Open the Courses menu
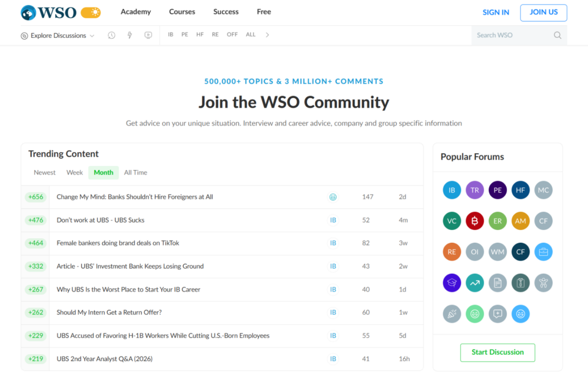The width and height of the screenshot is (588, 392). pyautogui.click(x=182, y=11)
